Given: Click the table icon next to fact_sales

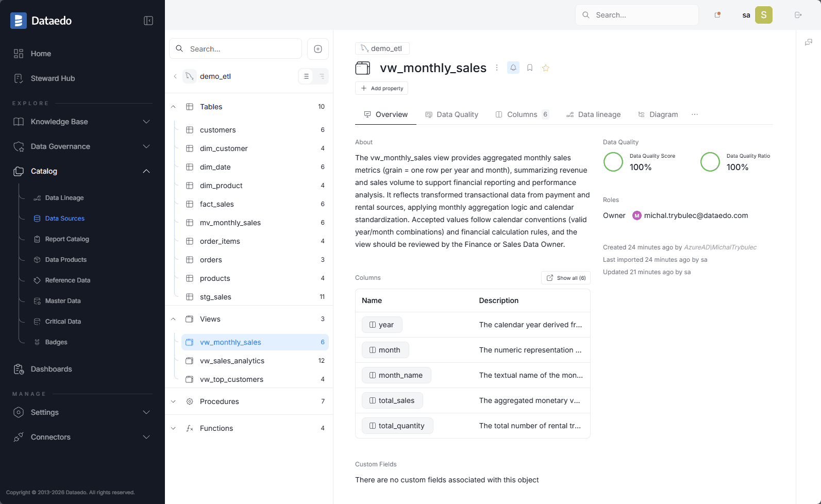Looking at the screenshot, I should pyautogui.click(x=190, y=204).
